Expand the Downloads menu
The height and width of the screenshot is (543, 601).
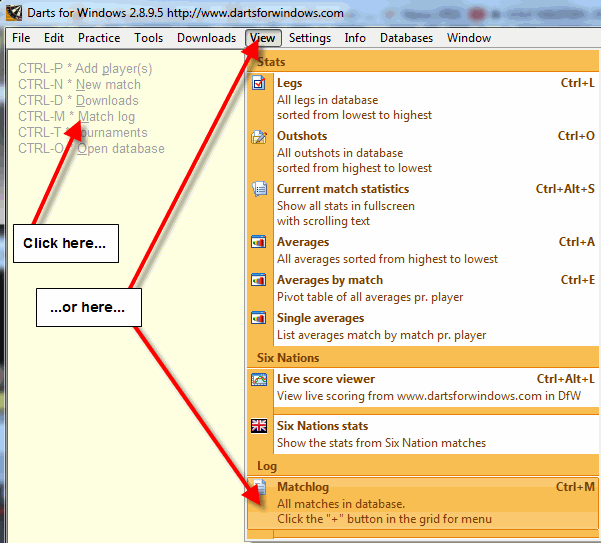point(206,38)
